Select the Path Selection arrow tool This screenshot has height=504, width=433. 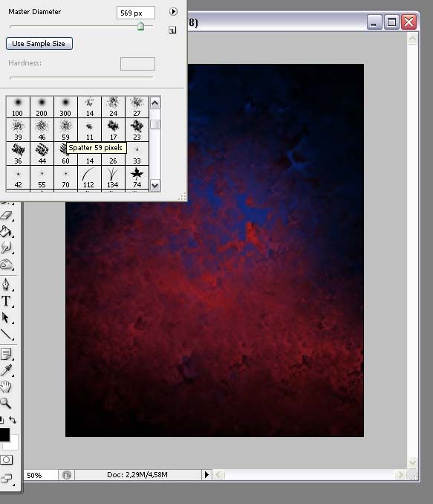point(6,318)
